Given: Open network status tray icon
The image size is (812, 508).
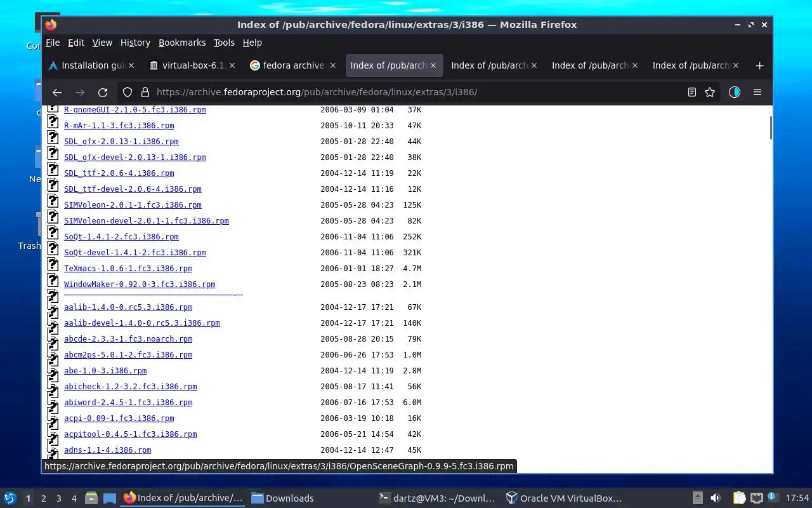Looking at the screenshot, I should tap(756, 498).
